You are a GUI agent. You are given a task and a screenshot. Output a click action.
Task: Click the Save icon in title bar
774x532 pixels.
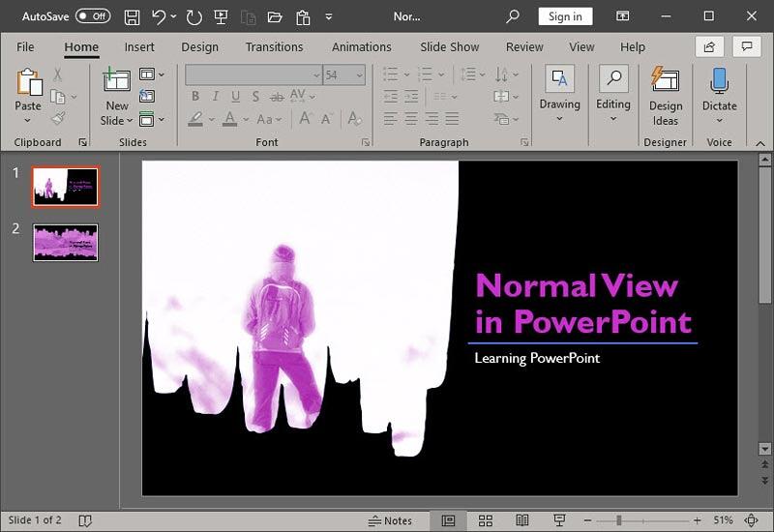coord(132,16)
